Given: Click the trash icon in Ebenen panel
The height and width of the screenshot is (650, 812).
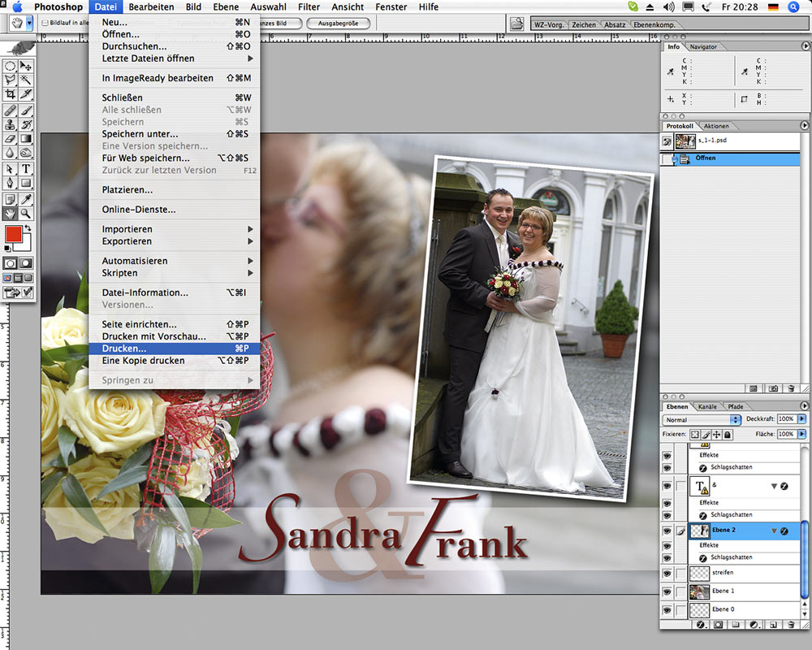Looking at the screenshot, I should [790, 625].
